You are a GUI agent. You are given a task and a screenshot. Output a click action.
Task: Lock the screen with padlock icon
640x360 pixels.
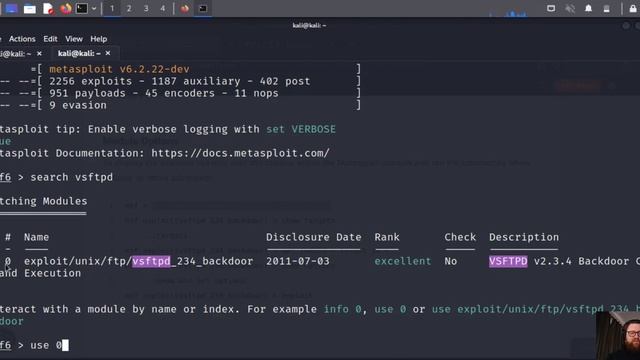pos(633,9)
